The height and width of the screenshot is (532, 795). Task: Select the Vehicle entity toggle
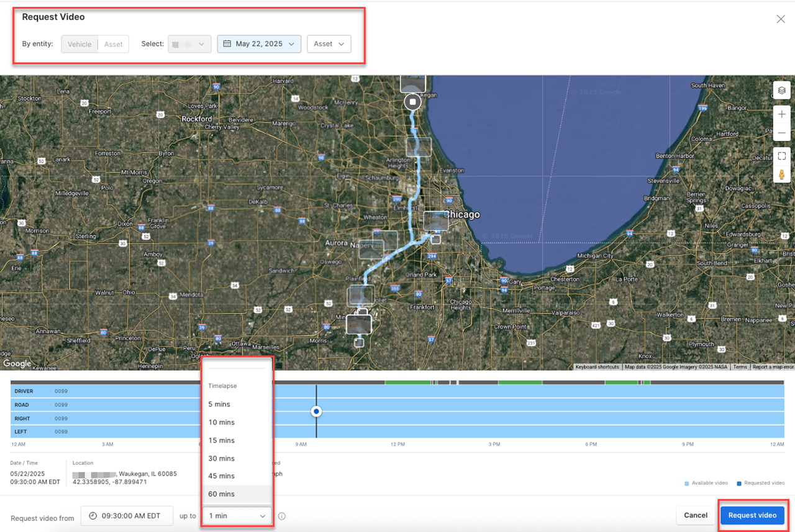click(79, 44)
